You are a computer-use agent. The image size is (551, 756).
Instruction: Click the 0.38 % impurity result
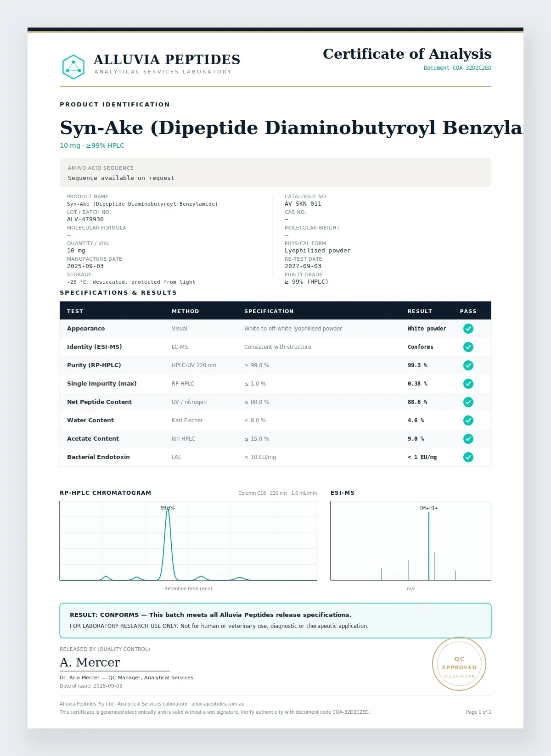coord(417,384)
